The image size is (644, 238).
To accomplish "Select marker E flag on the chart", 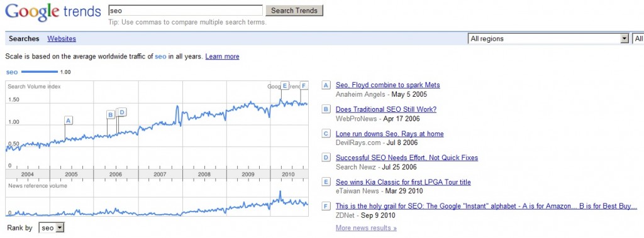I will point(285,86).
